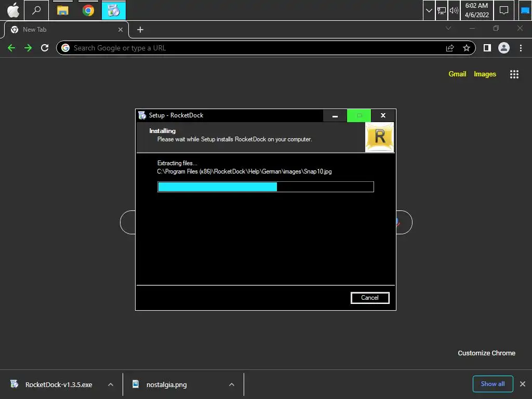The width and height of the screenshot is (532, 399).
Task: Cancel the RocketDock installation
Action: pyautogui.click(x=370, y=298)
